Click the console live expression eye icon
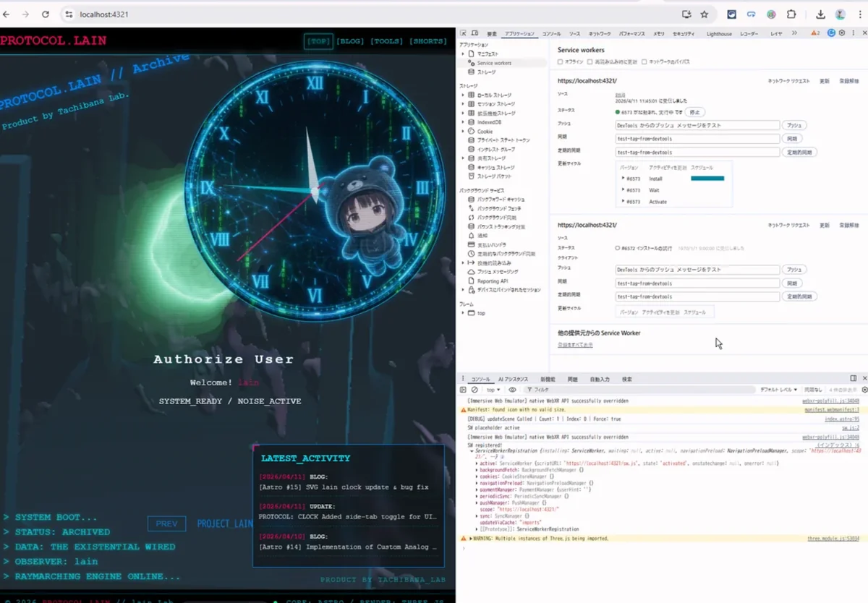The width and height of the screenshot is (868, 603). pyautogui.click(x=512, y=390)
